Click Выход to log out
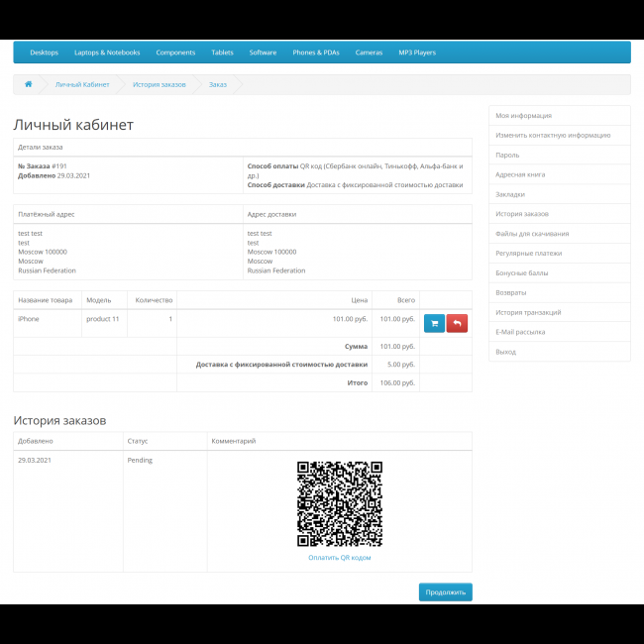The height and width of the screenshot is (644, 644). tap(506, 352)
